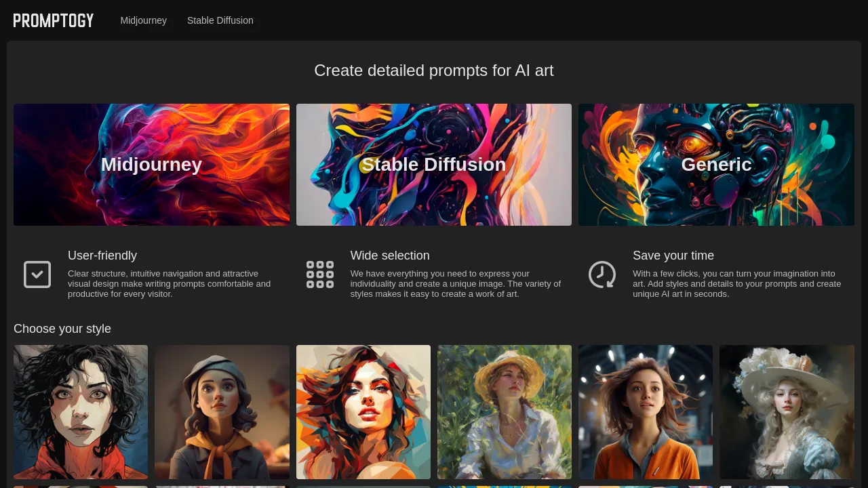Choose the geometric colorful woman portrait thumbnail
Image resolution: width=868 pixels, height=488 pixels.
tap(363, 412)
